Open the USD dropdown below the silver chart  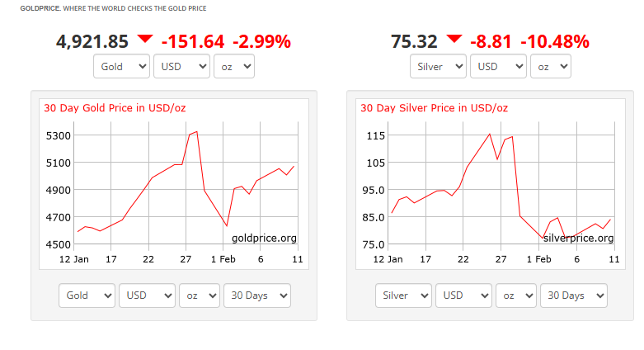[x=463, y=295]
